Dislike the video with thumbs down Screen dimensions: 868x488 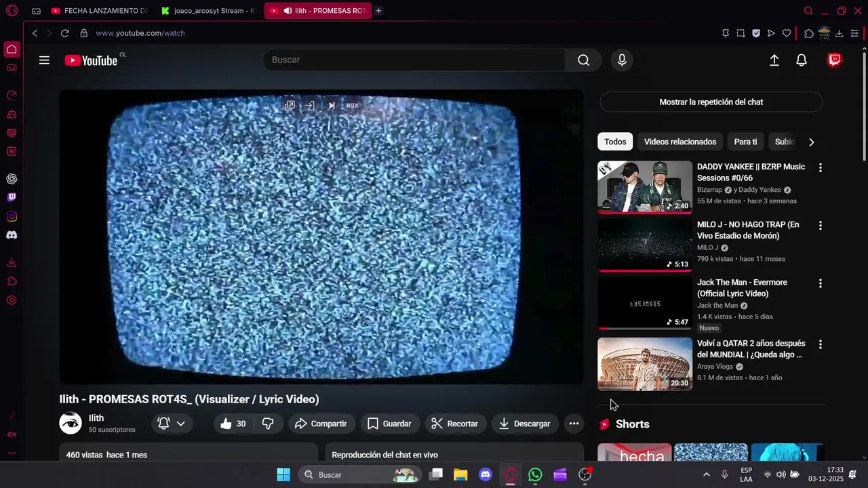coord(268,424)
